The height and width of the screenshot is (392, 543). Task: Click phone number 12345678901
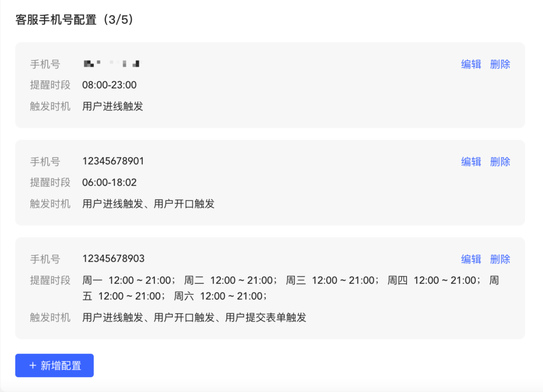point(112,161)
